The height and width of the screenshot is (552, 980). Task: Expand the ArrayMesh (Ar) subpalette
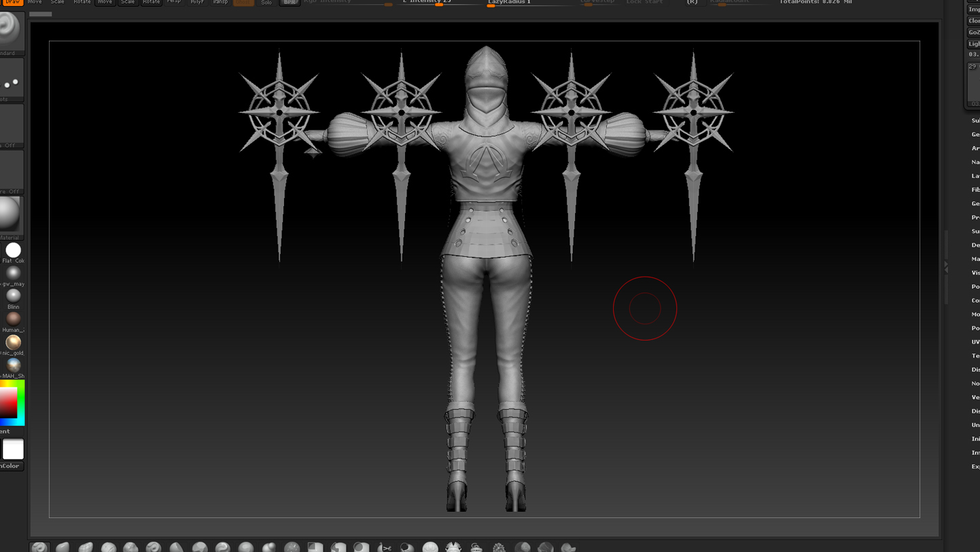(975, 148)
